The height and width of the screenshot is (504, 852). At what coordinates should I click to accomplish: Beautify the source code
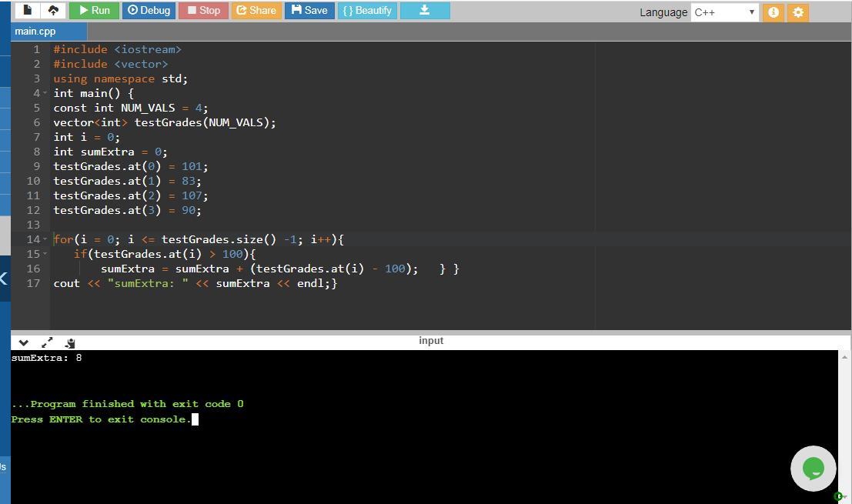click(367, 10)
